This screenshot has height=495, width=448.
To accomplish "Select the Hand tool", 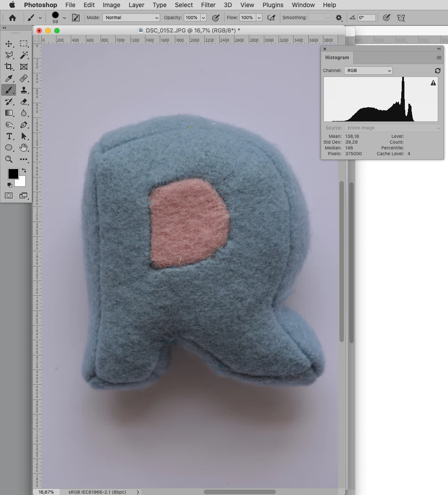I will [x=24, y=148].
